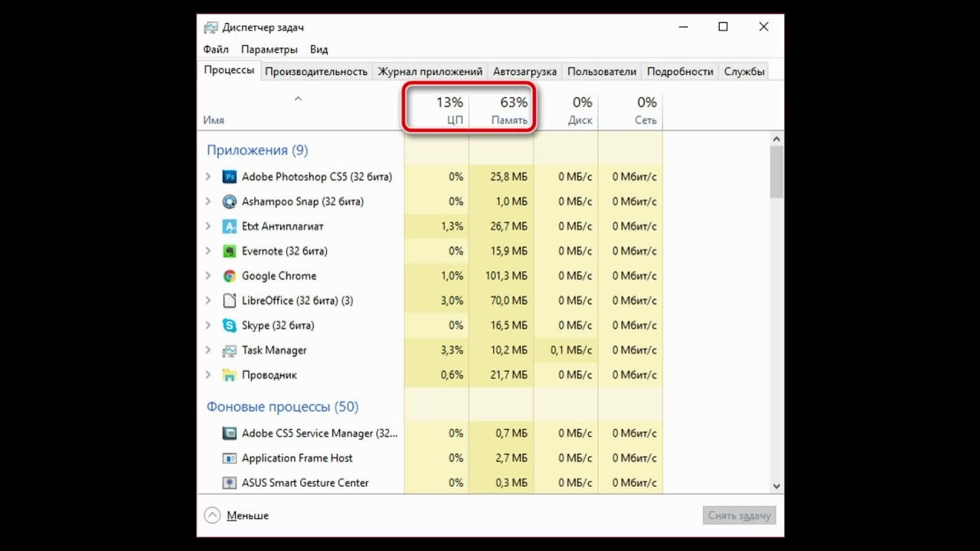Open the Файл menu

[x=216, y=50]
